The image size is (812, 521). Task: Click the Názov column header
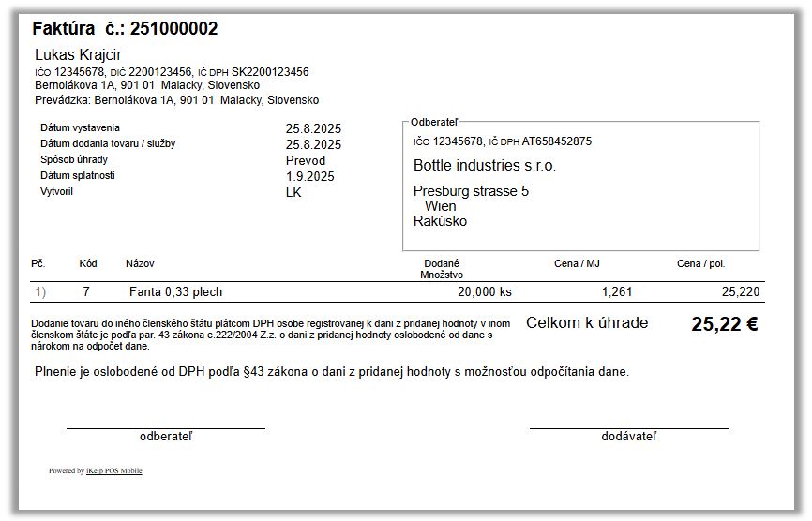[x=140, y=264]
